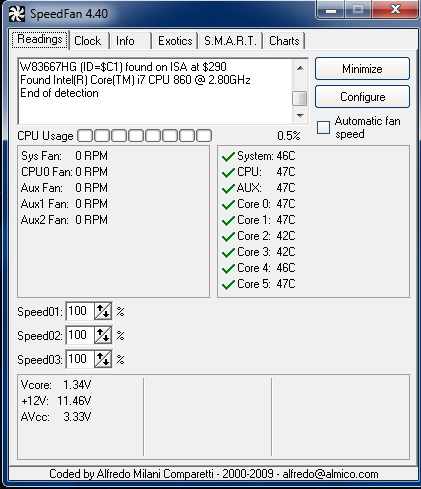Image resolution: width=421 pixels, height=489 pixels.
Task: Open the Exotics tab
Action: click(175, 41)
